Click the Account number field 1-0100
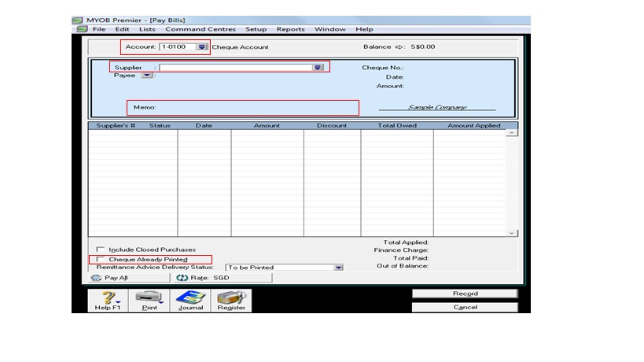 click(178, 47)
